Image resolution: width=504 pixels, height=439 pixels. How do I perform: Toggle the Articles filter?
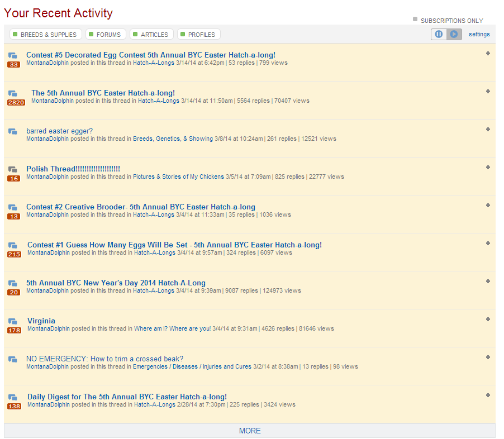(151, 35)
